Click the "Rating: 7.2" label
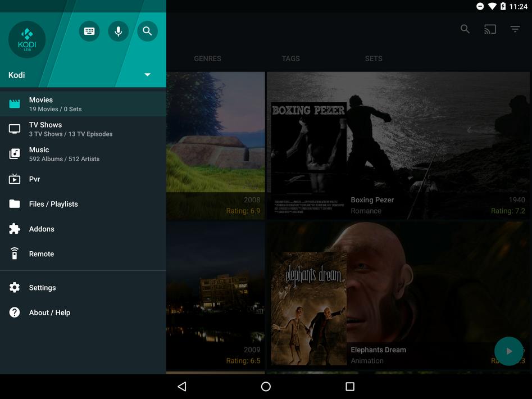532x399 pixels. coord(508,211)
